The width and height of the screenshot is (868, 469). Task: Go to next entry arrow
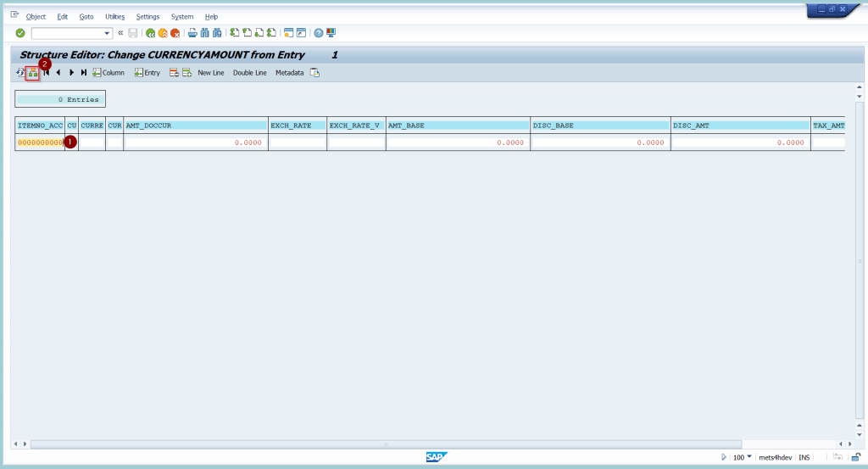pos(71,73)
